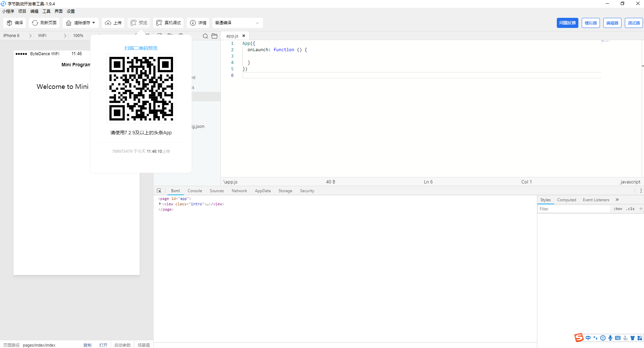Switch to the Sources tab
This screenshot has height=348, width=644.
(x=217, y=191)
